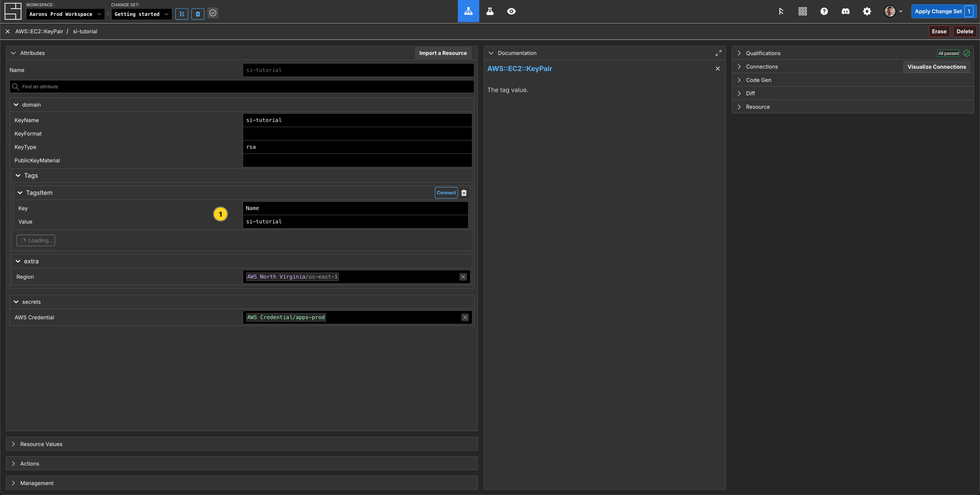Open the Workspace dropdown
This screenshot has height=495, width=980.
click(65, 14)
